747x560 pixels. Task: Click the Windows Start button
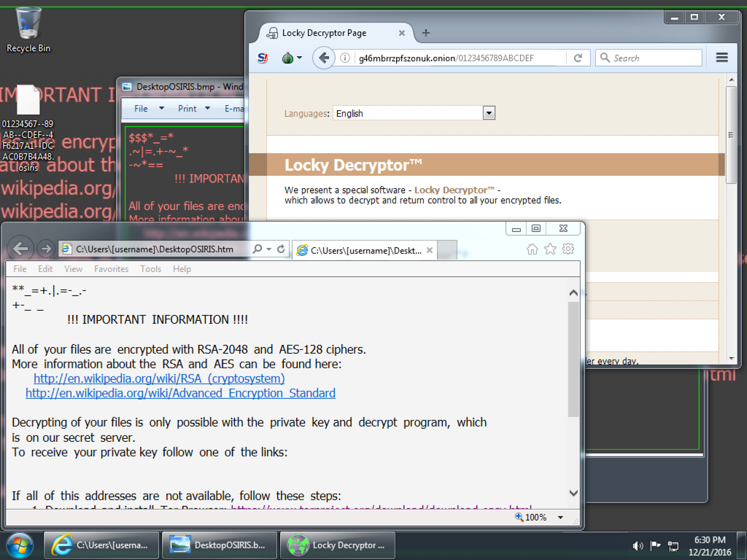coord(20,545)
